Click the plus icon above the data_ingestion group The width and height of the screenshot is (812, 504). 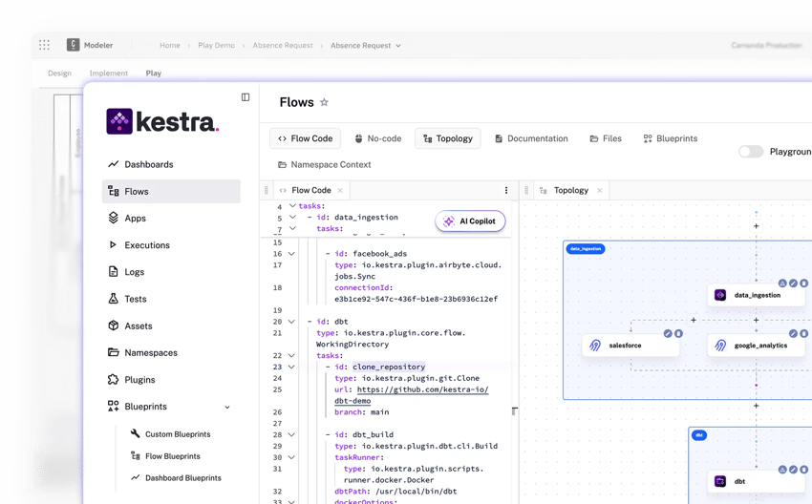tap(756, 226)
